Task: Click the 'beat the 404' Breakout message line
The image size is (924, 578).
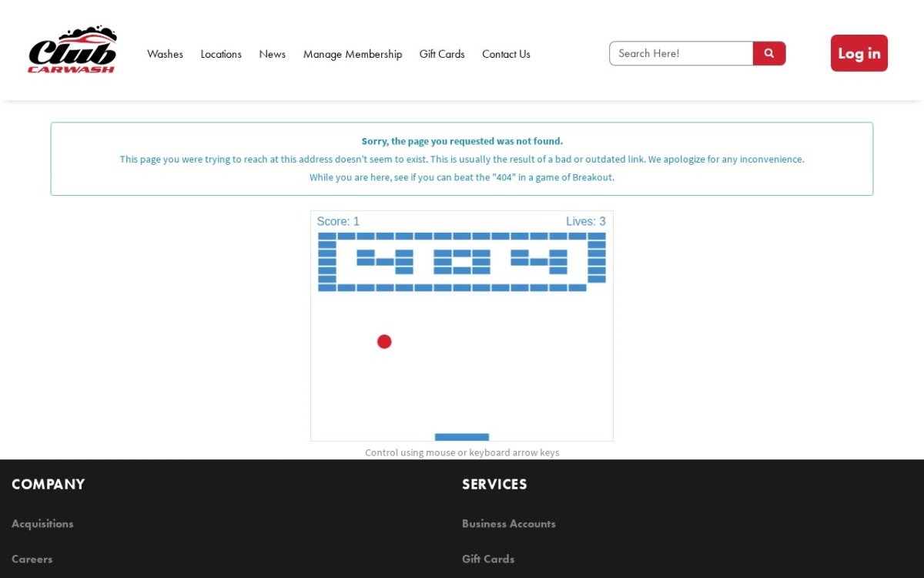Action: (462, 177)
